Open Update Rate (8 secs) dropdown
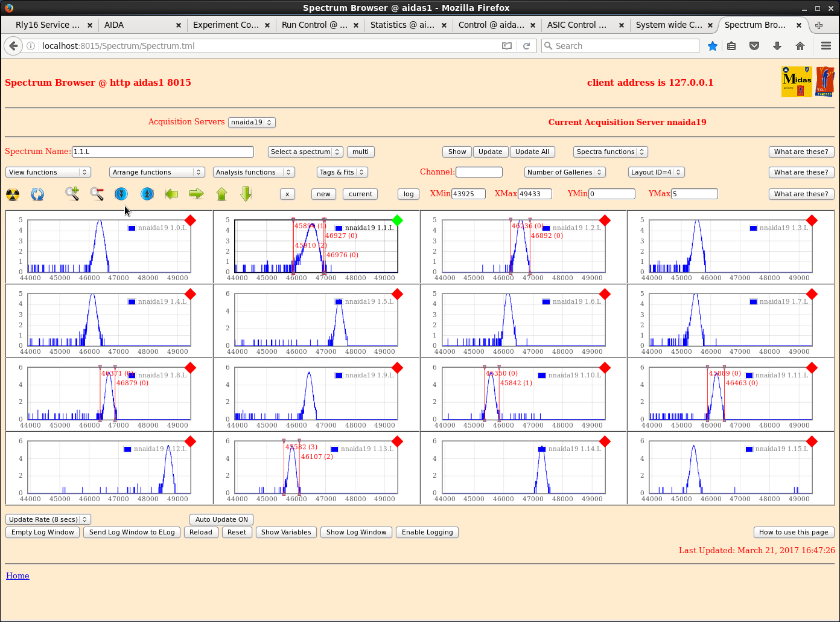This screenshot has height=622, width=840. pos(48,519)
